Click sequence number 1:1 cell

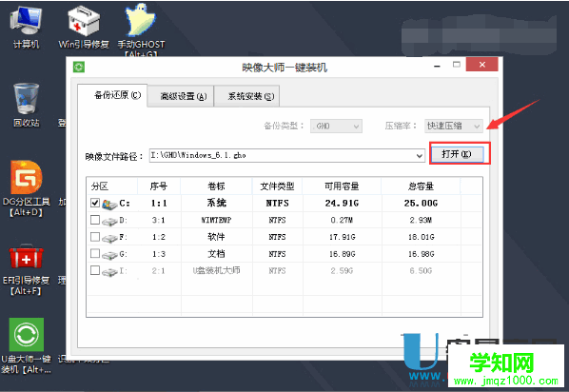pyautogui.click(x=159, y=204)
